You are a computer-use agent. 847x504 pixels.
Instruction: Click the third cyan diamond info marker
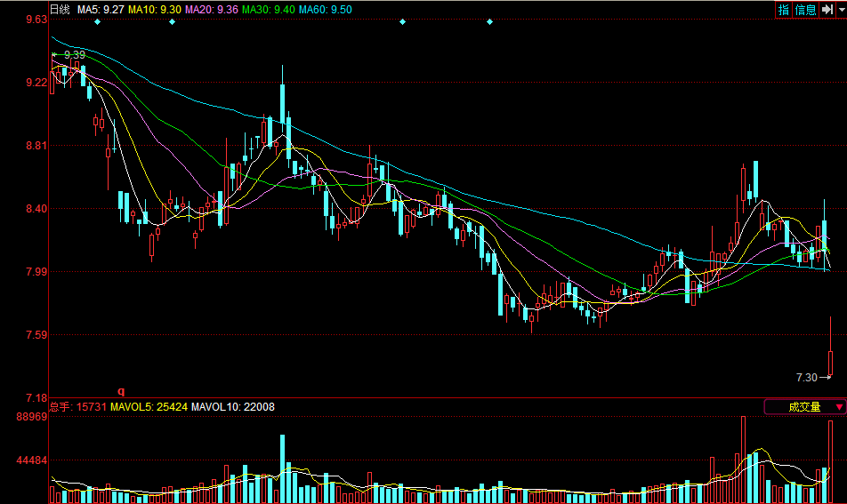(x=402, y=21)
